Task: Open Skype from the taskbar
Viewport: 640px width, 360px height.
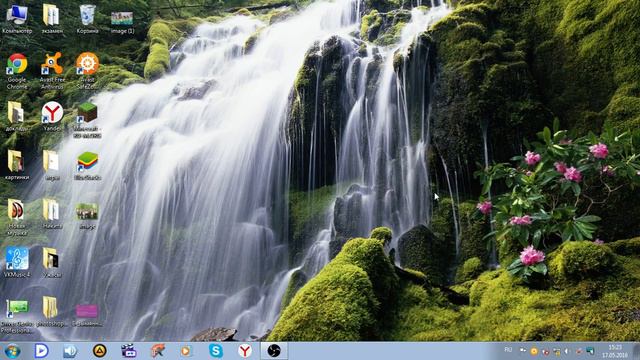Action: point(216,351)
